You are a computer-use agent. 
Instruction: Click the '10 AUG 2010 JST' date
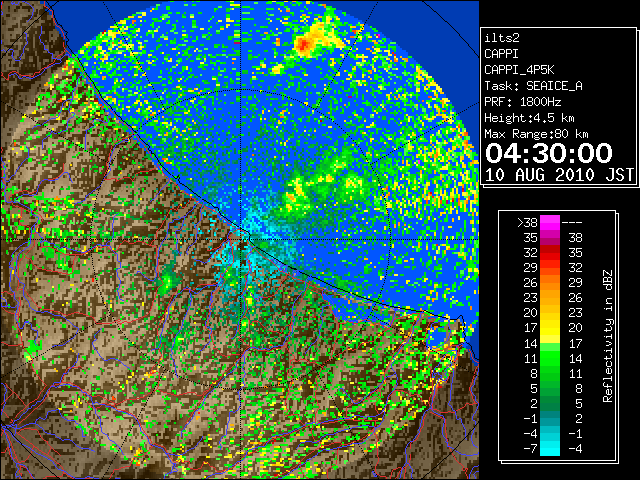[x=559, y=175]
